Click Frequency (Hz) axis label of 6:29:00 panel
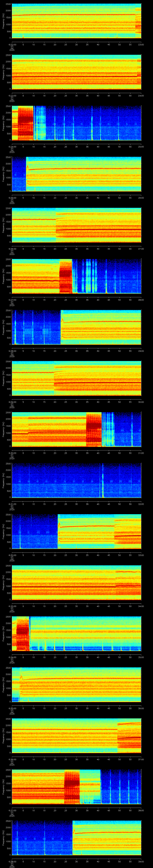The width and height of the screenshot is (153, 868). 3,378
